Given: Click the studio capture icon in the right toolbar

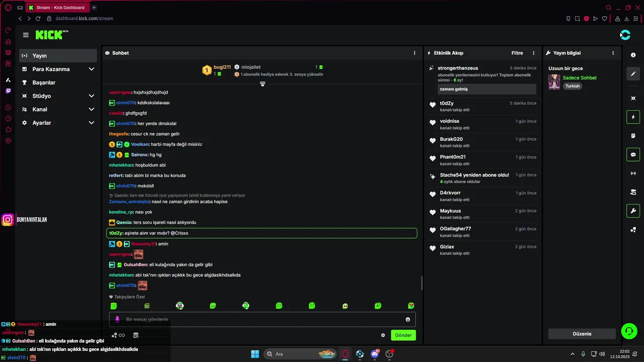Looking at the screenshot, I should point(633,98).
